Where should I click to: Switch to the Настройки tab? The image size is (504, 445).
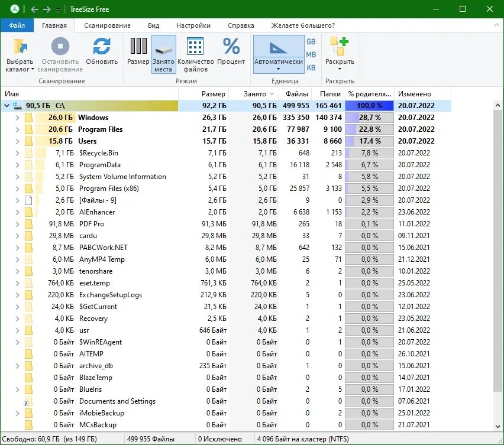193,25
